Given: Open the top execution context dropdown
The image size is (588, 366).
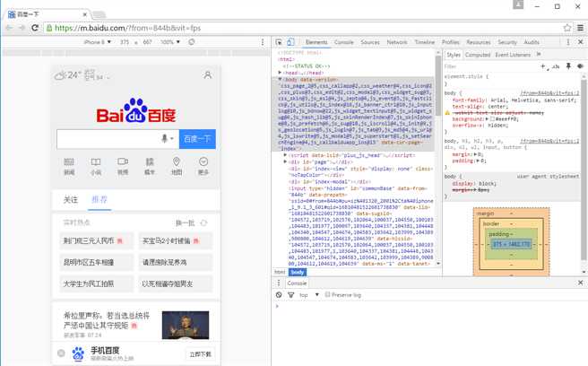Looking at the screenshot, I should click(x=309, y=295).
